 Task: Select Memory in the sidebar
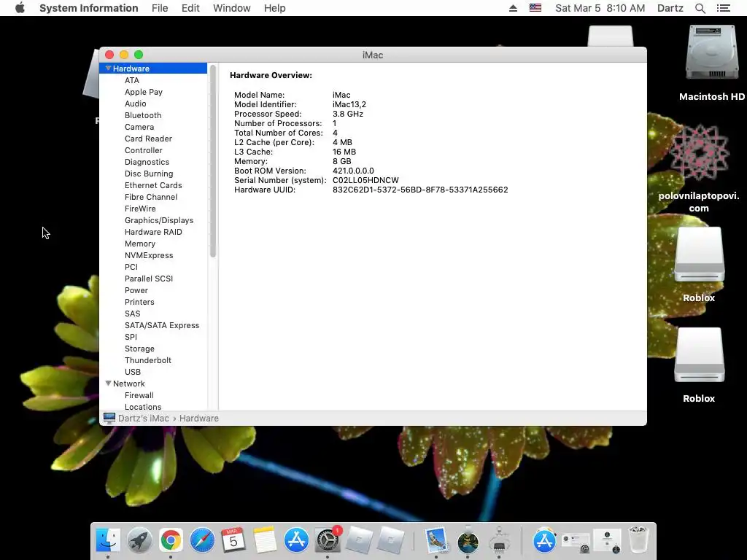[x=139, y=244]
